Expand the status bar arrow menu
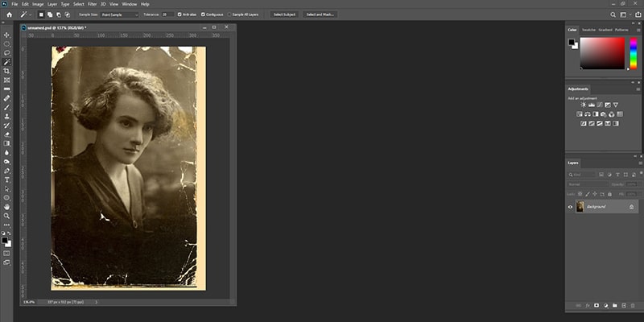 [x=97, y=302]
